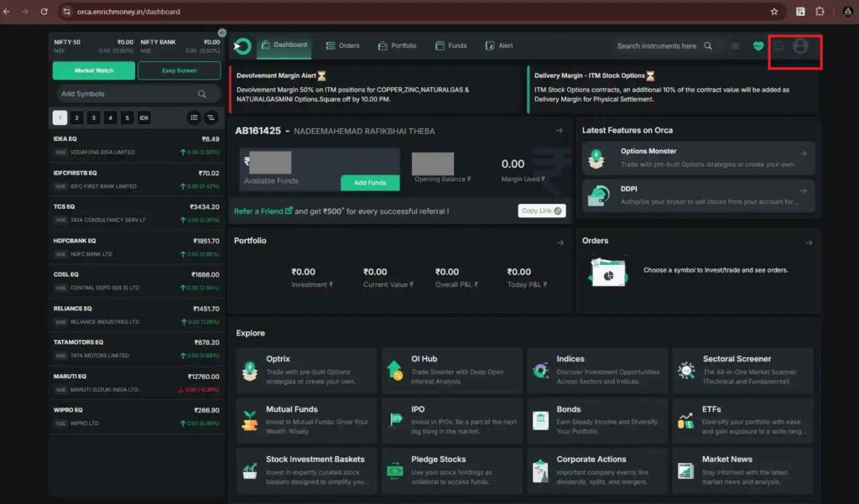Go back using the browser back arrow
Image resolution: width=859 pixels, height=504 pixels.
pos(7,12)
